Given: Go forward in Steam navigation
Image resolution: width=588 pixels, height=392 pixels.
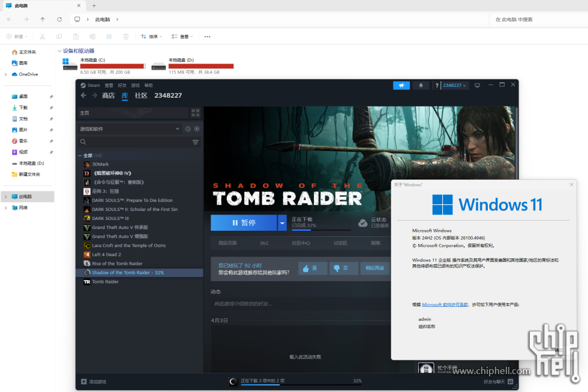Looking at the screenshot, I should point(95,95).
